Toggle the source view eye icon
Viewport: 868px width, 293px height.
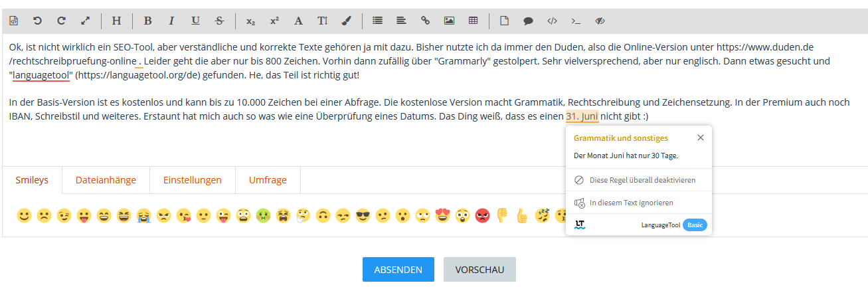coord(600,21)
